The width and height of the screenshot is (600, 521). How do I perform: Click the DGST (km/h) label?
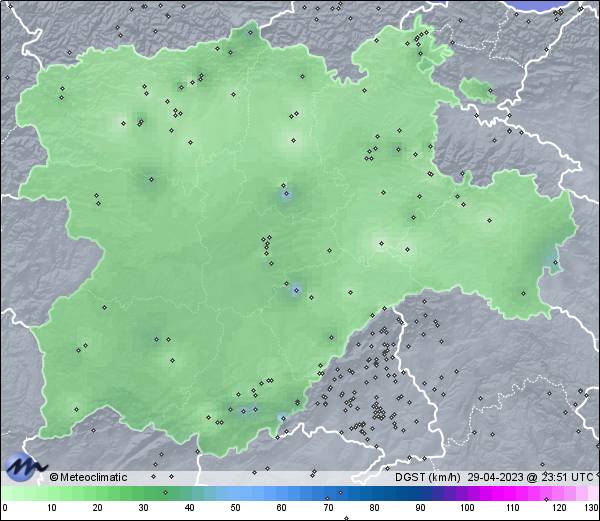click(x=428, y=477)
